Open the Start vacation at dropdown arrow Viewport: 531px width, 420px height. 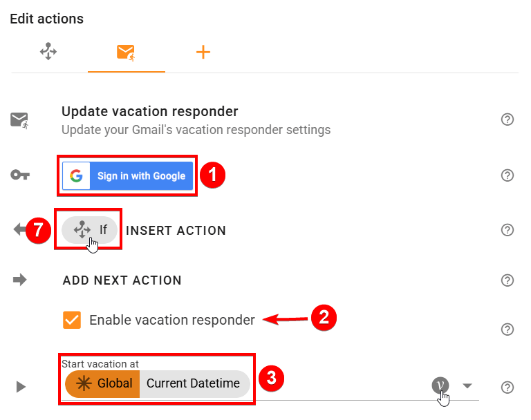(467, 385)
